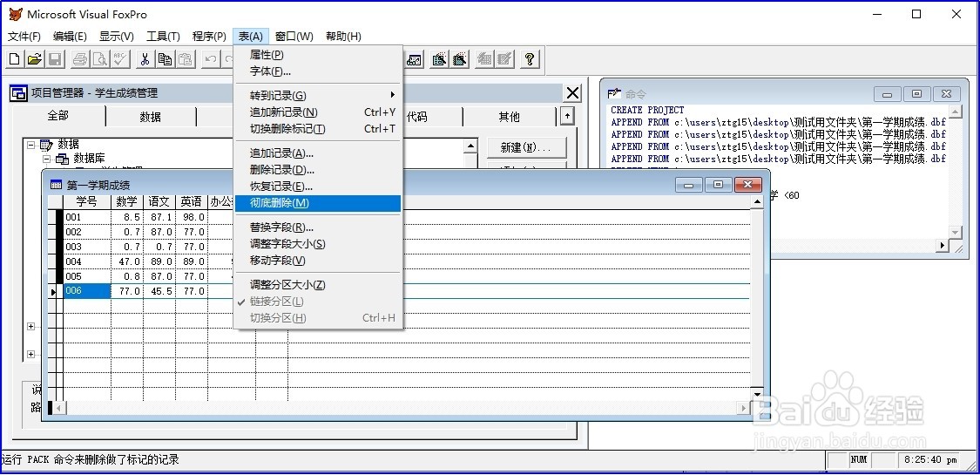The height and width of the screenshot is (475, 980).
Task: Click Command window scroll-down arrow
Action: (955, 232)
